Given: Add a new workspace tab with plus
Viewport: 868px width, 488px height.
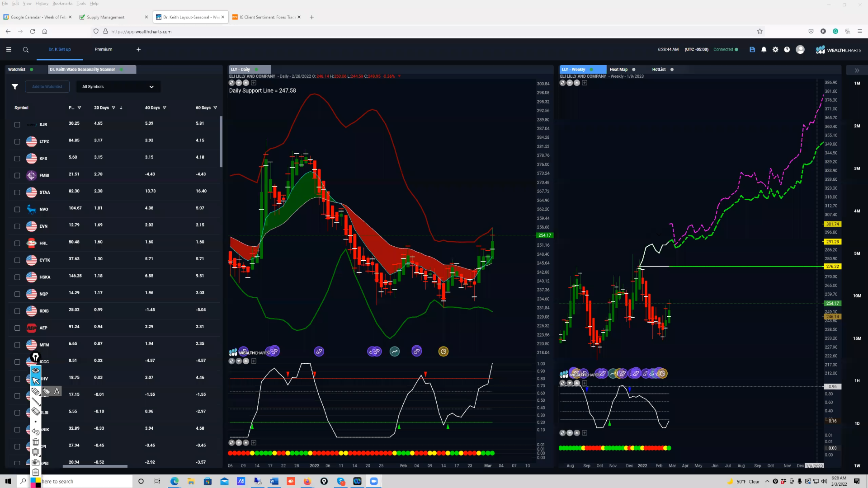Looking at the screenshot, I should pos(139,50).
